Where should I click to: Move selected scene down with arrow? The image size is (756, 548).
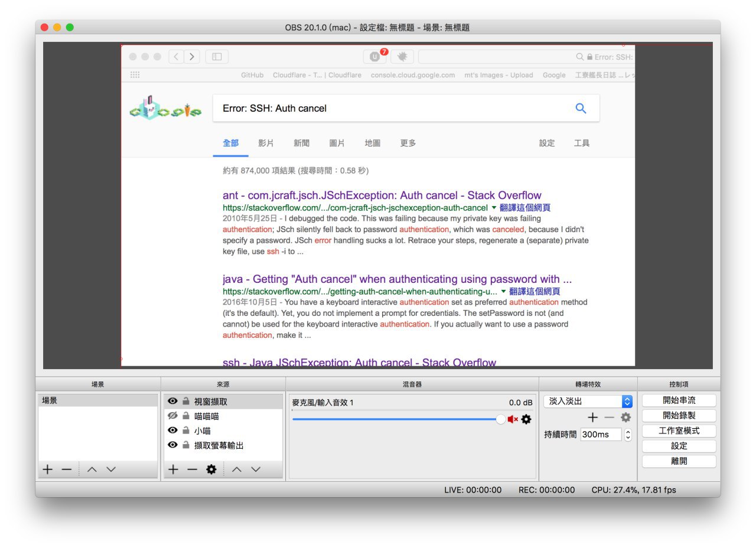(x=111, y=469)
